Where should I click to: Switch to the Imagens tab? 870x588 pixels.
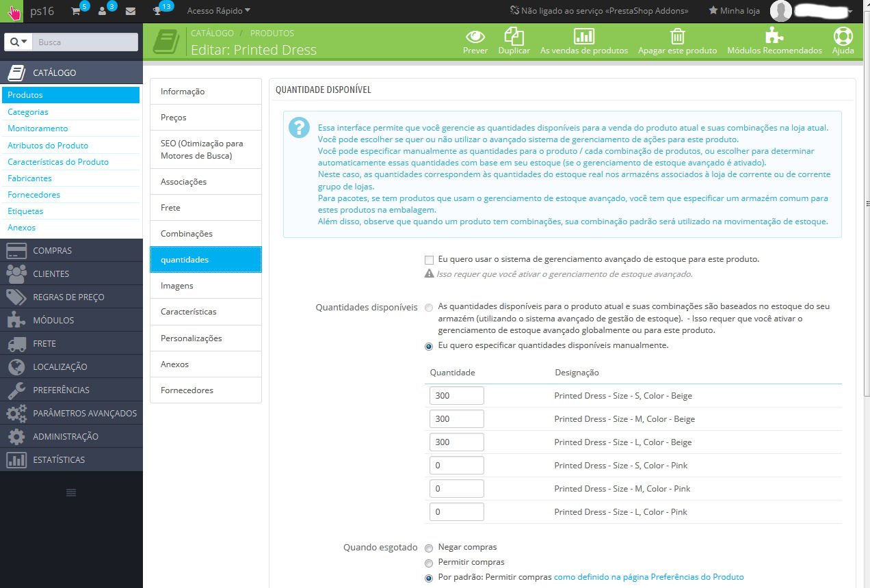click(x=206, y=286)
